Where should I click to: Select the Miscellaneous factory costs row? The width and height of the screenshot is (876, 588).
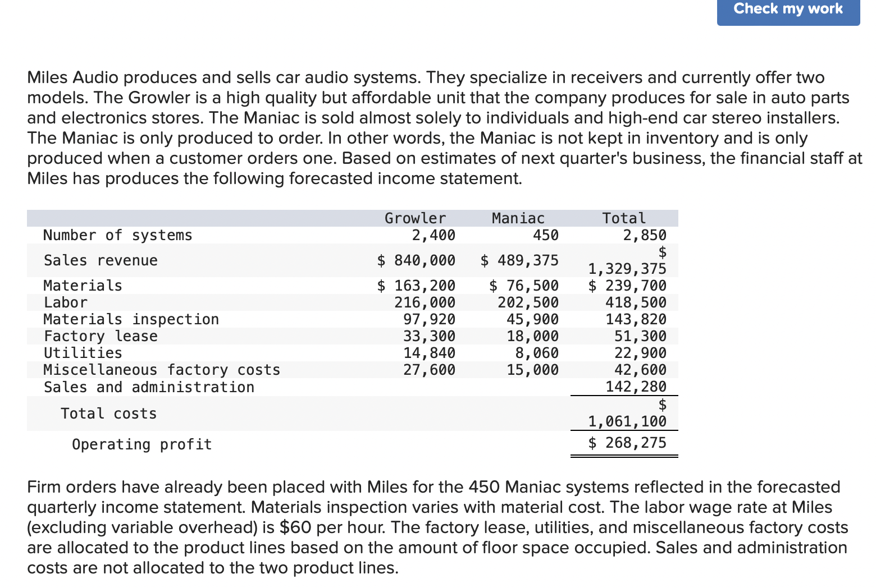(x=162, y=369)
